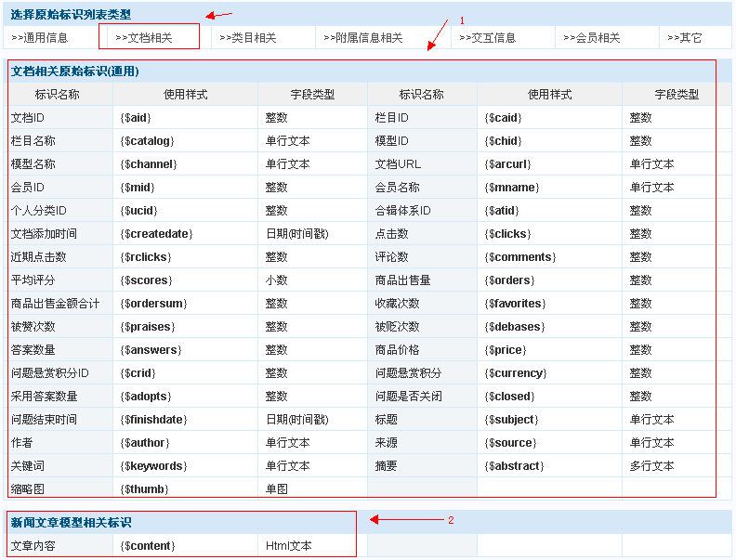736x560 pixels.
Task: Select the {$aid} tag text
Action: pyautogui.click(x=136, y=118)
